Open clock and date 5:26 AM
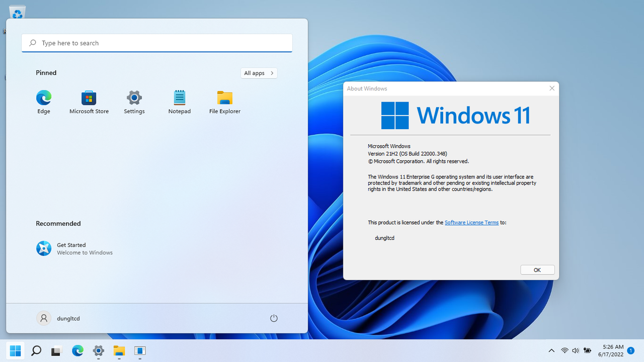 pos(611,350)
